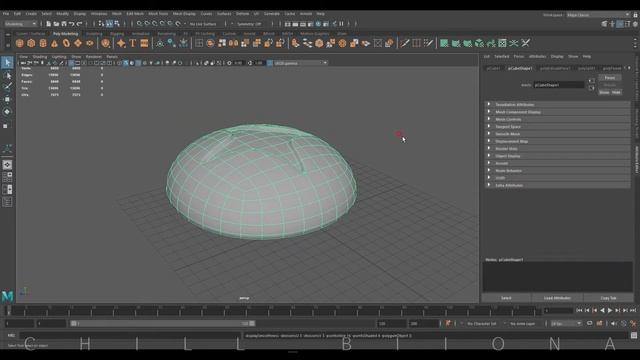Select the Paint Selection tool in toolbox

pos(7,87)
